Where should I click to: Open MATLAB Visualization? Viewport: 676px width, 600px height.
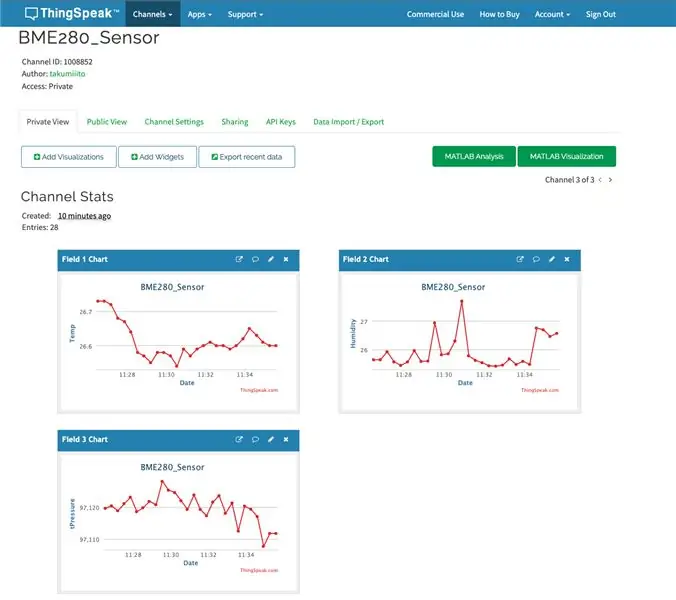click(x=566, y=156)
